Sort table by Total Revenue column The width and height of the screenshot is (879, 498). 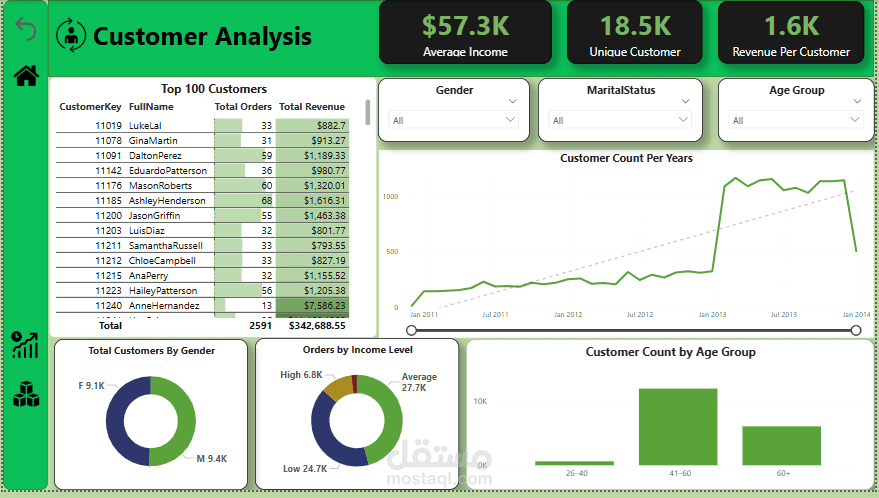pyautogui.click(x=312, y=107)
